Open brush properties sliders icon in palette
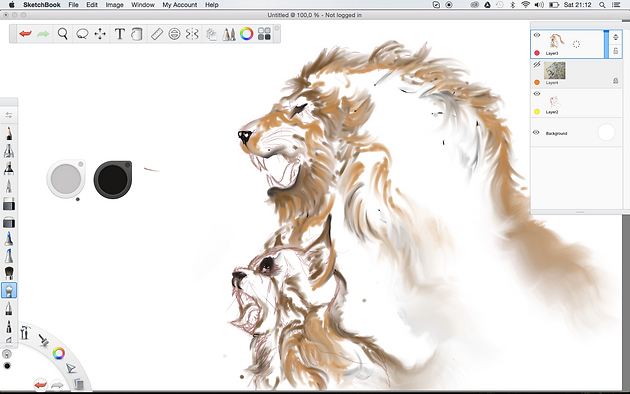The image size is (630, 394). click(x=9, y=115)
